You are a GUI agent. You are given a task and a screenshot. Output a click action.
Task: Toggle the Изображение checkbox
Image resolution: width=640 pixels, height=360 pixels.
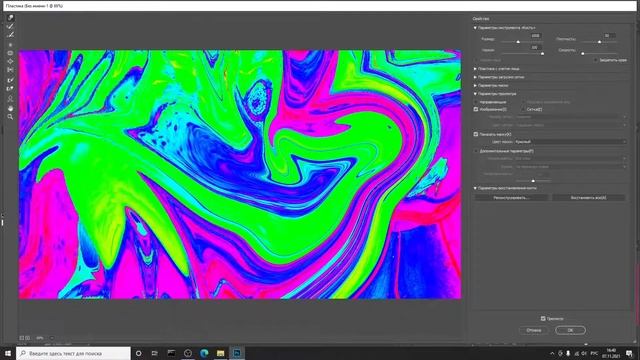(476, 109)
